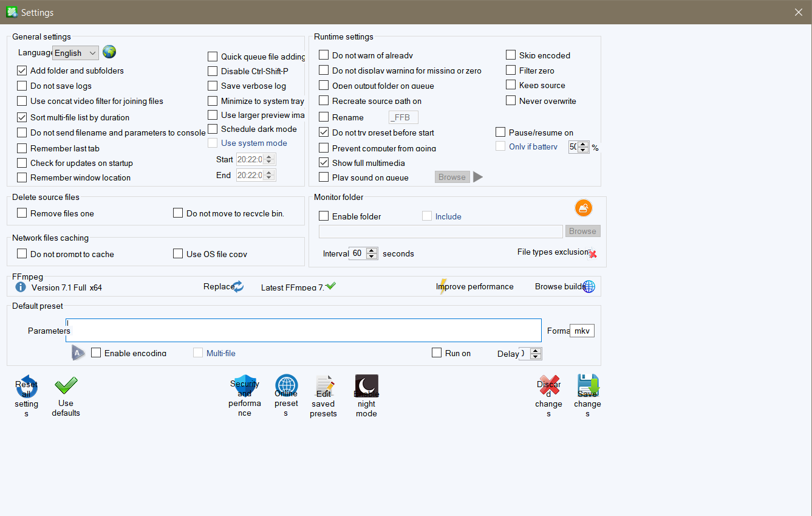Click the green check beside Latest FFmpeg
The height and width of the screenshot is (516, 812).
point(331,286)
